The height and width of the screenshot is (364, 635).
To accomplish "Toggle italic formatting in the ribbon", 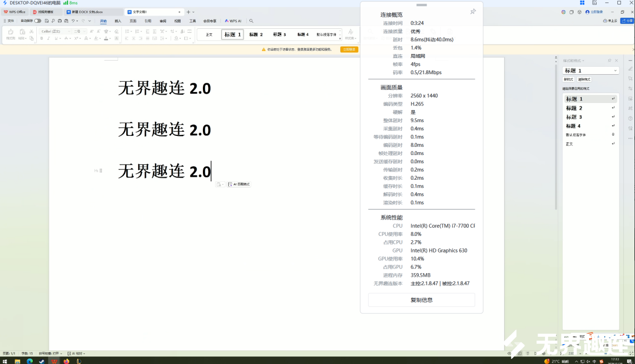I will (x=48, y=38).
